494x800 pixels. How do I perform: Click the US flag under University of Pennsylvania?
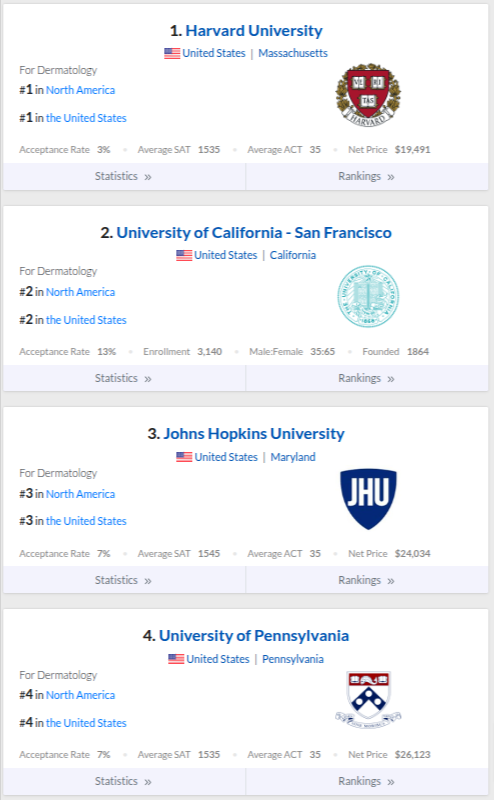[x=176, y=659]
